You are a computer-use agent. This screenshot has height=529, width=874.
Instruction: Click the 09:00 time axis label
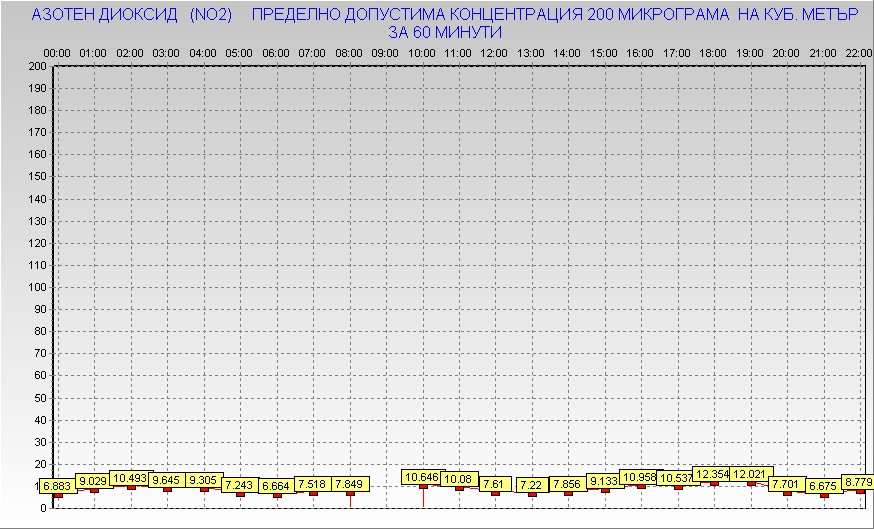pos(385,52)
